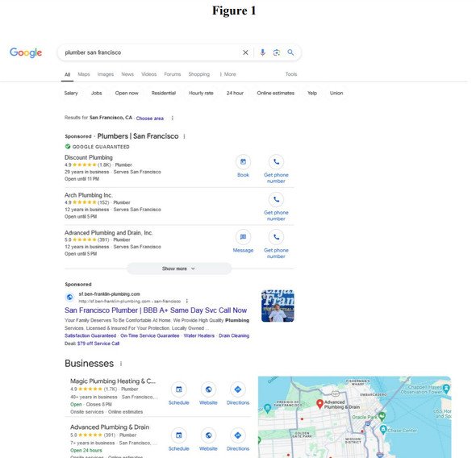476x458 pixels.
Task: Apply the Open now filter chip
Action: pos(127,93)
